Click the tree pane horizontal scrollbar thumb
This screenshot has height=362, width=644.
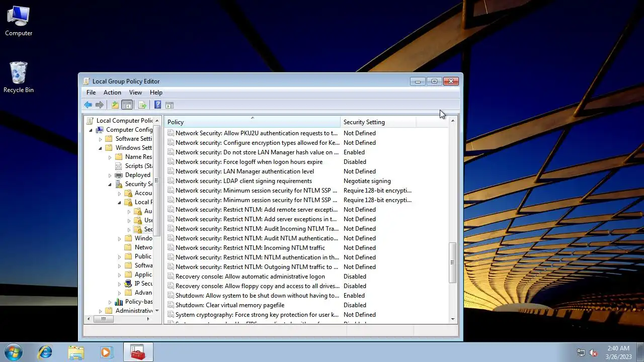point(104,319)
